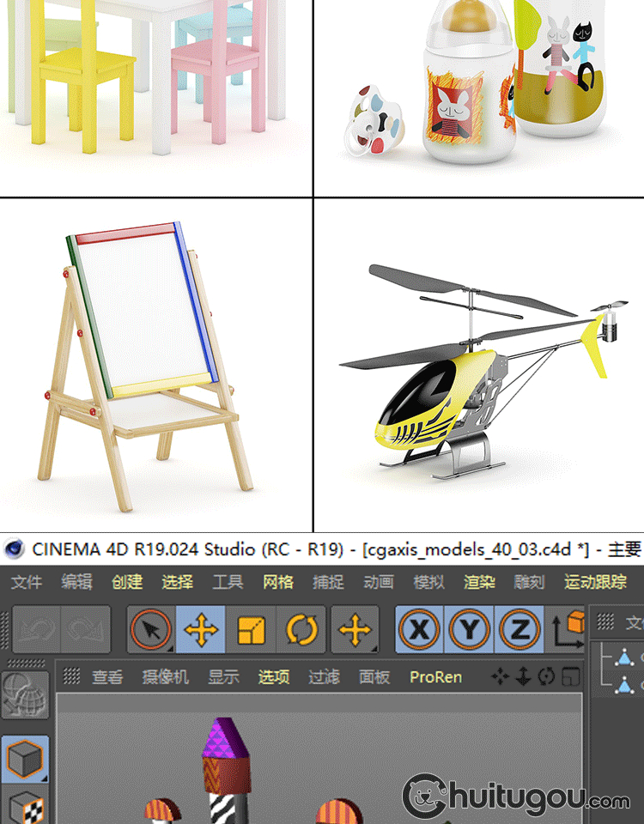Select the lower polygon object icon
The image size is (644, 824).
624,685
